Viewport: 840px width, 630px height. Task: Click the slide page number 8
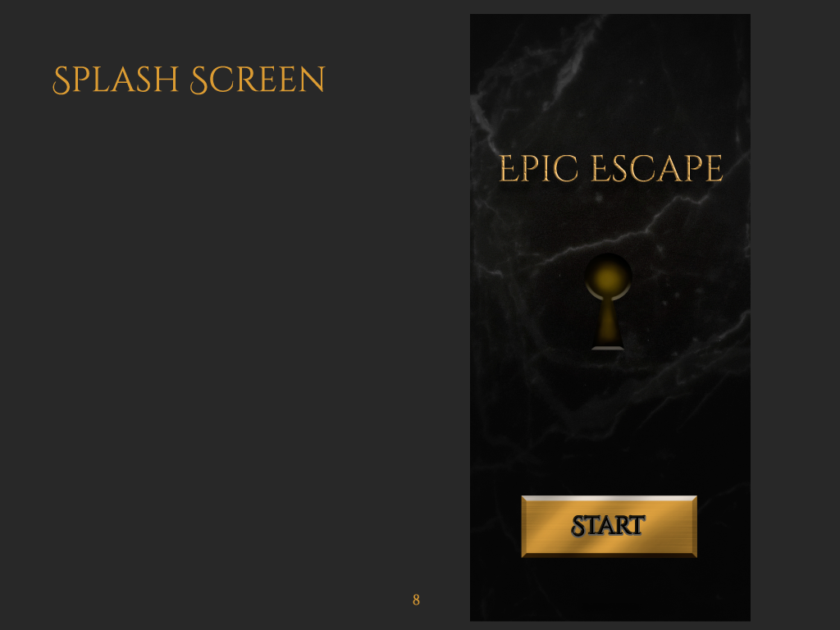click(416, 600)
